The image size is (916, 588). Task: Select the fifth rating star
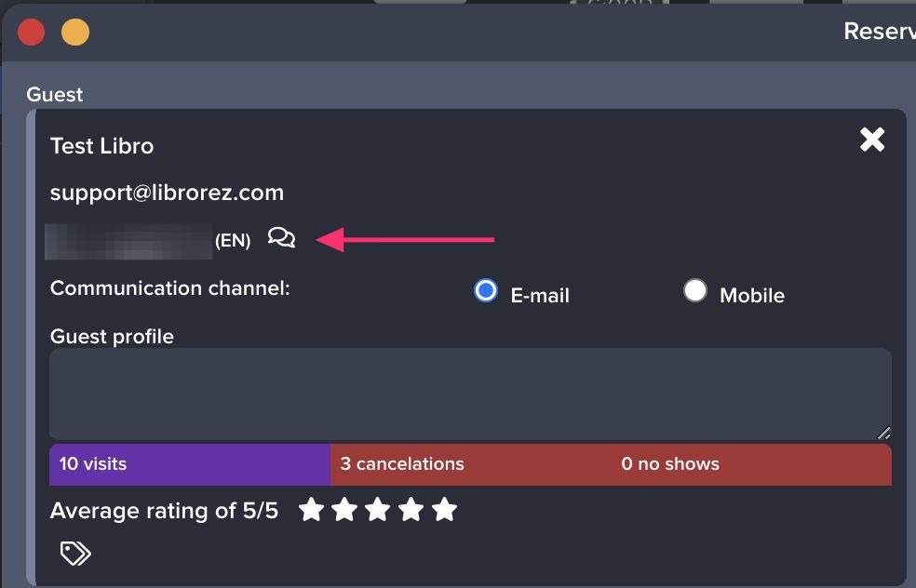click(445, 510)
